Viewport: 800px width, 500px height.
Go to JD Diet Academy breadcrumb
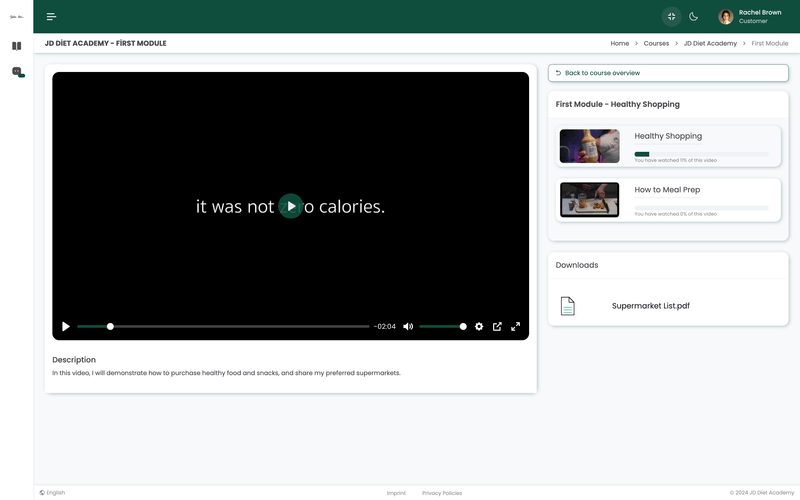coord(710,43)
